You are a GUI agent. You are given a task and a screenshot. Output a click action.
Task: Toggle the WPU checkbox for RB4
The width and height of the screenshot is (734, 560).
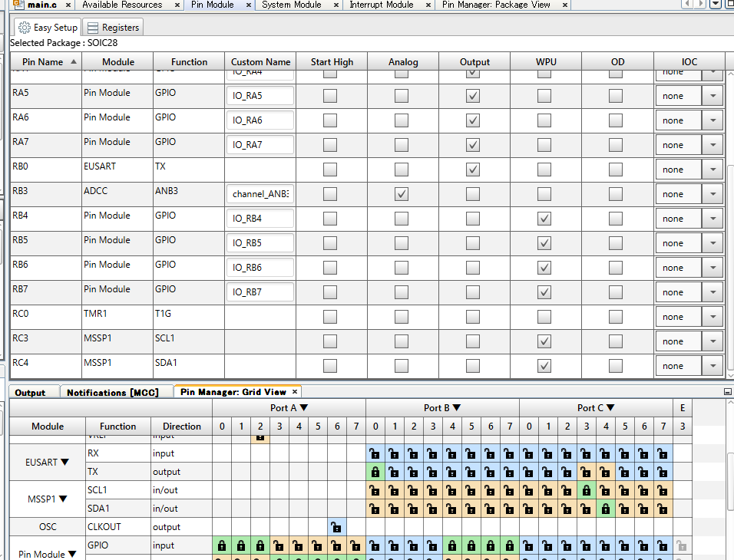coord(544,219)
